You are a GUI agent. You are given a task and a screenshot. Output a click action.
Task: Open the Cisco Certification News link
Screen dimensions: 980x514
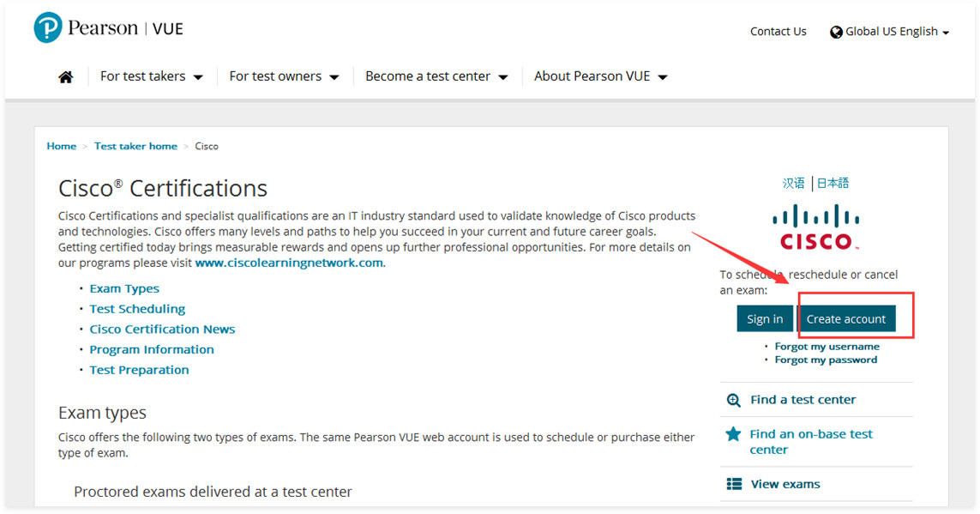(163, 330)
